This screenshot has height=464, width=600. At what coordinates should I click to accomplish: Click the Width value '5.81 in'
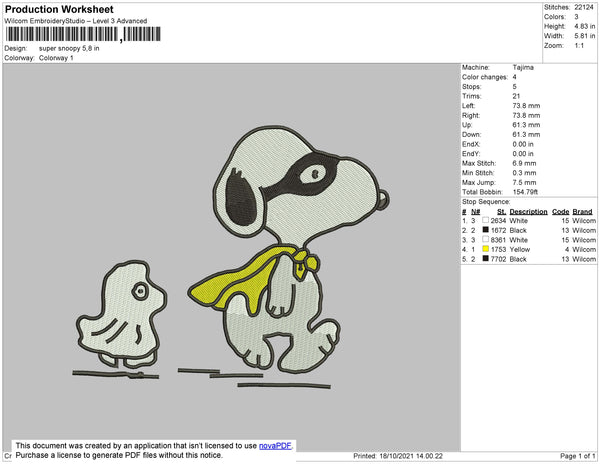click(585, 36)
